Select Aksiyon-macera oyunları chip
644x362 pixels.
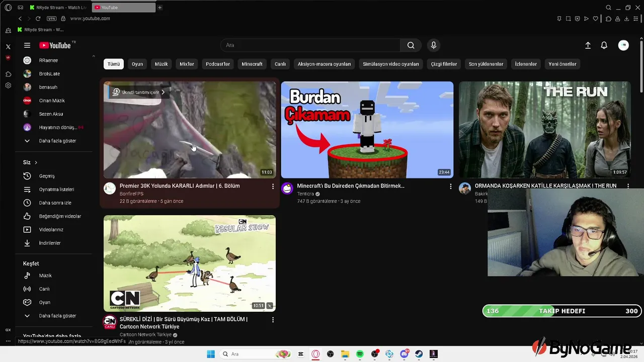pos(324,64)
